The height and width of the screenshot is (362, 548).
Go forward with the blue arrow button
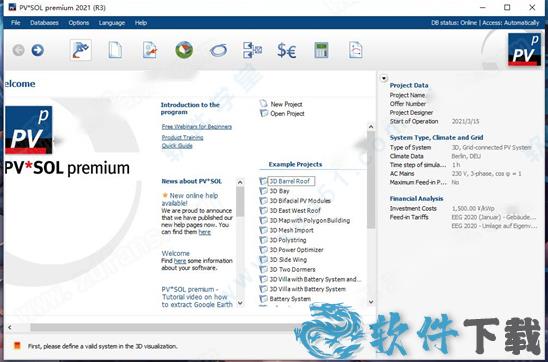[x=37, y=50]
